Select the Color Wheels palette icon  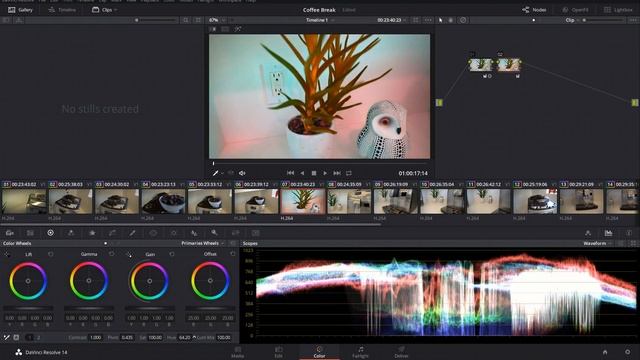click(x=51, y=233)
